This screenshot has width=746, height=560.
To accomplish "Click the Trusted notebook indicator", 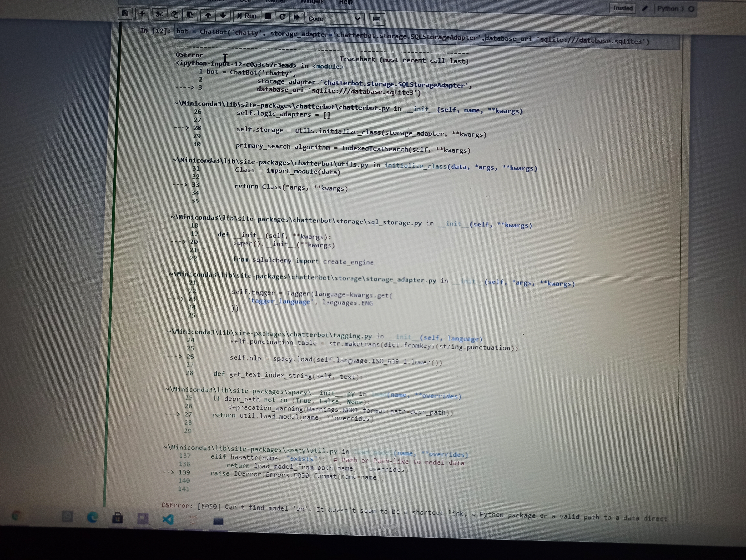I will [622, 8].
